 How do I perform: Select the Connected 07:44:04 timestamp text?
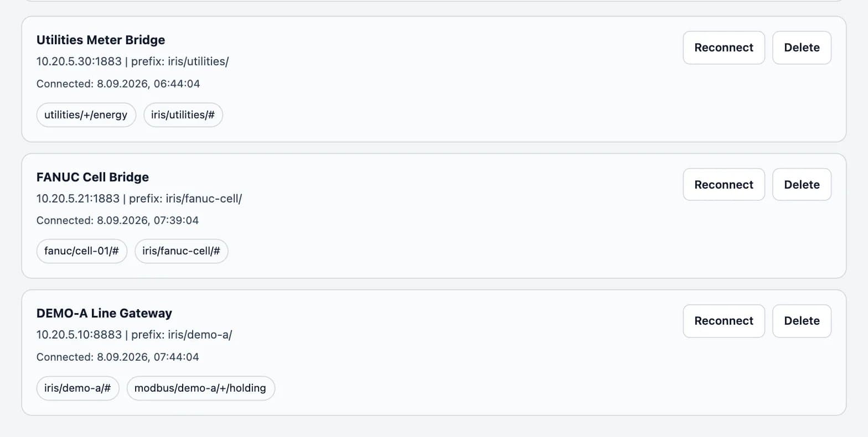click(117, 357)
